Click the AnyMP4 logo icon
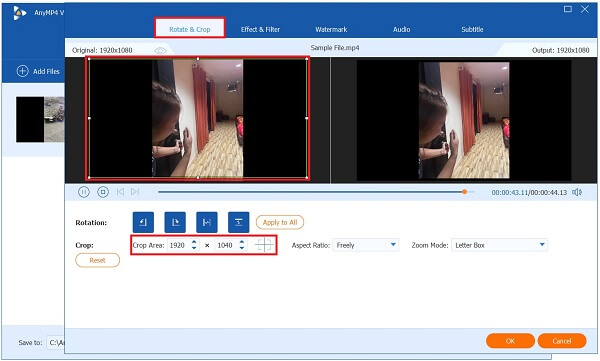Image resolution: width=600 pixels, height=361 pixels. click(19, 13)
